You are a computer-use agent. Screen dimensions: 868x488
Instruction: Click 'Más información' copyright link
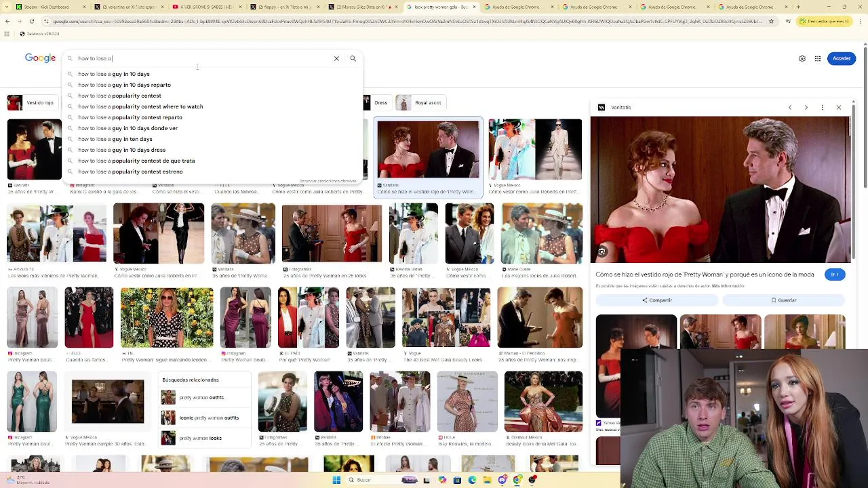tap(728, 286)
